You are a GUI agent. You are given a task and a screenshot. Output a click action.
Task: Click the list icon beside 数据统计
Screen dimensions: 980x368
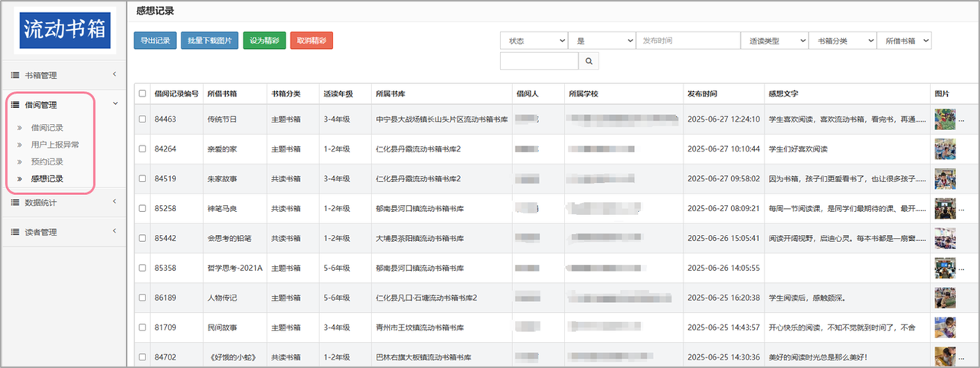tap(15, 203)
